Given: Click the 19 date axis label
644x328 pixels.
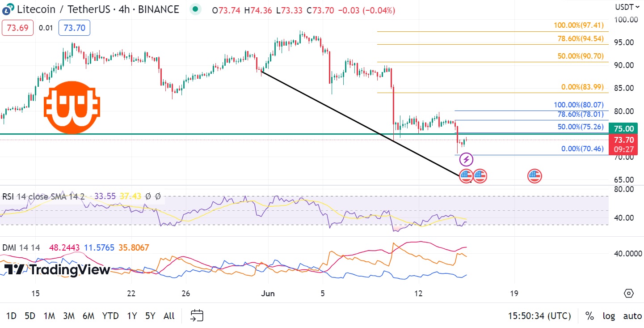Looking at the screenshot, I should coord(514,294).
